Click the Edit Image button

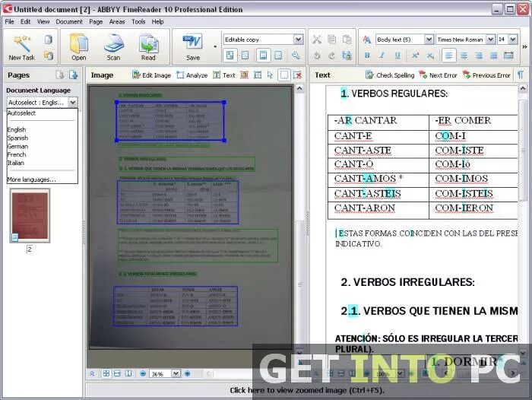coord(152,75)
